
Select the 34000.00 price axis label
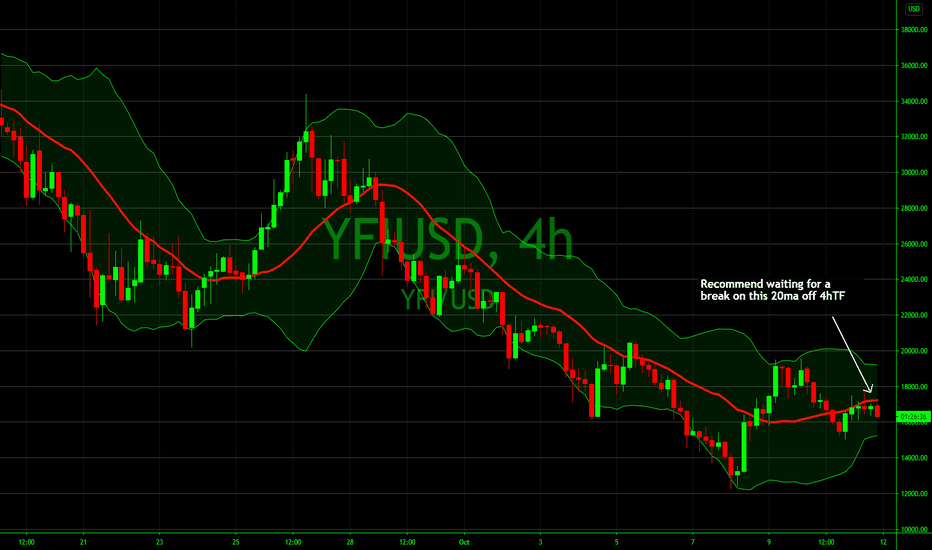(x=914, y=101)
